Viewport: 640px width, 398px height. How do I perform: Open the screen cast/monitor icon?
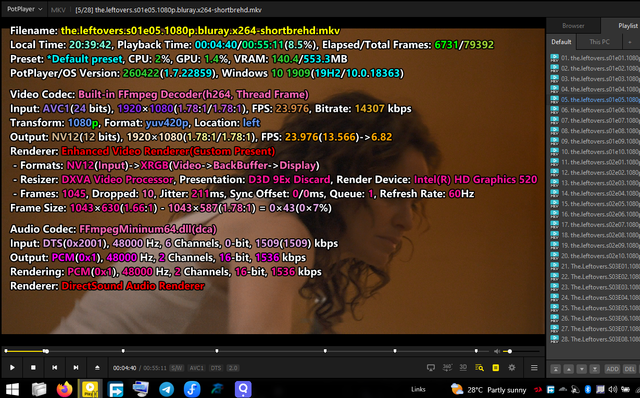(x=431, y=367)
